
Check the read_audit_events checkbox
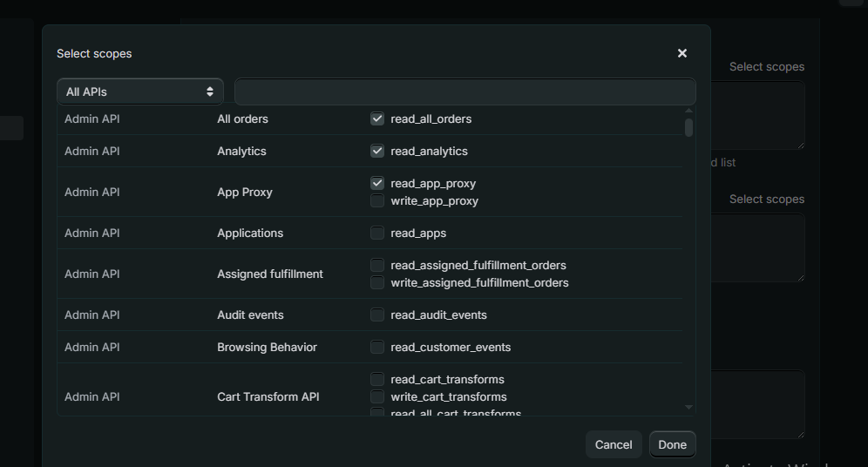(377, 315)
